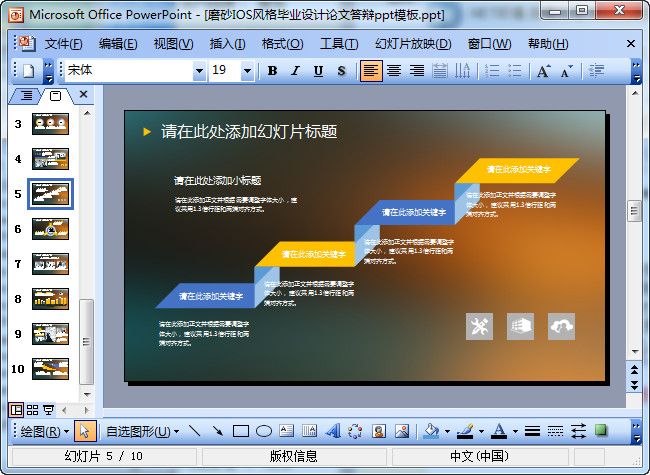Select slide 3 thumbnail

click(50, 124)
